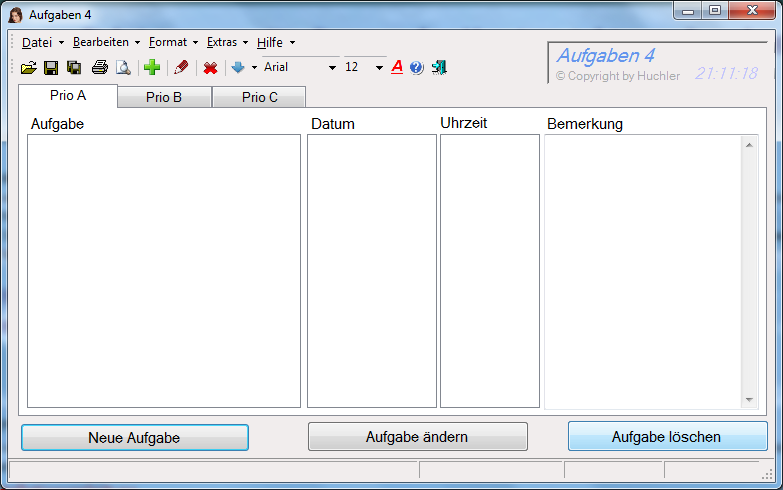The height and width of the screenshot is (490, 783).
Task: Open the Datei menu
Action: point(42,42)
